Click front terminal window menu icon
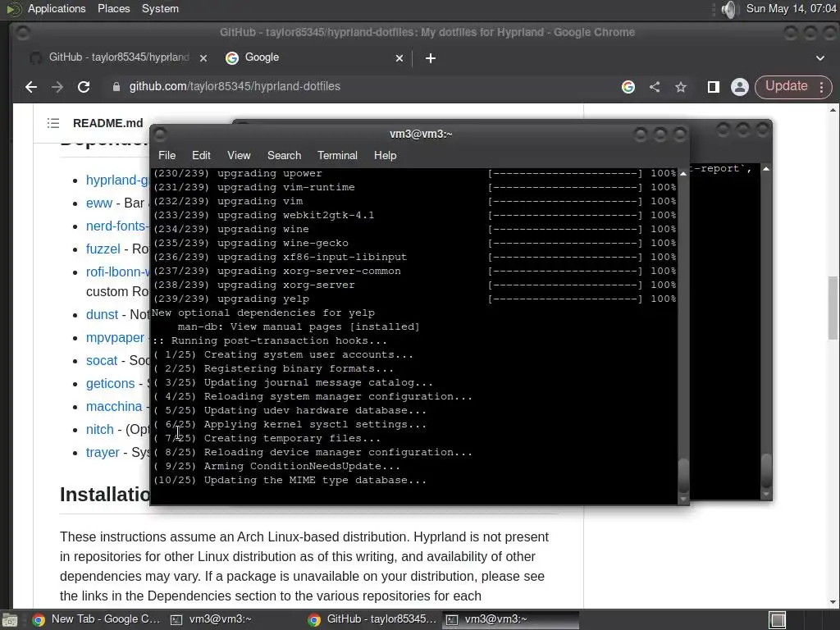 160,134
